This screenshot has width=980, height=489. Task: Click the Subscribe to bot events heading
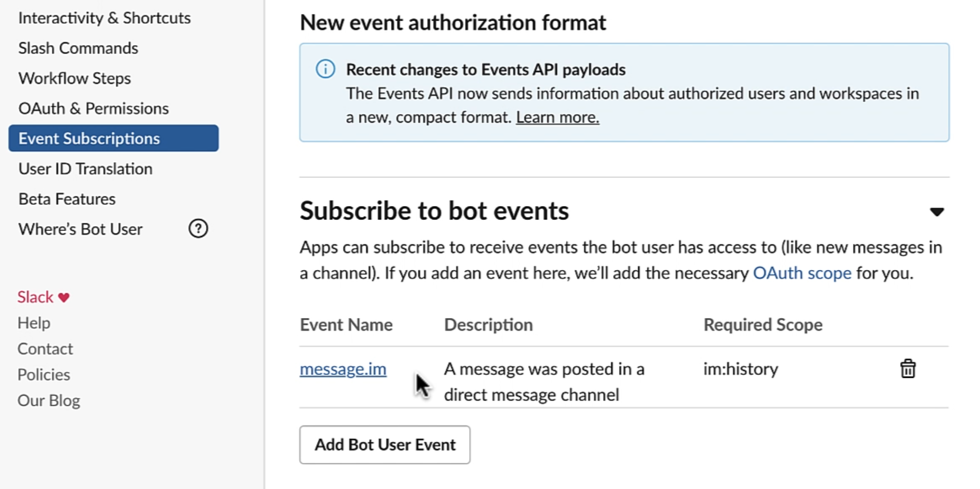434,211
